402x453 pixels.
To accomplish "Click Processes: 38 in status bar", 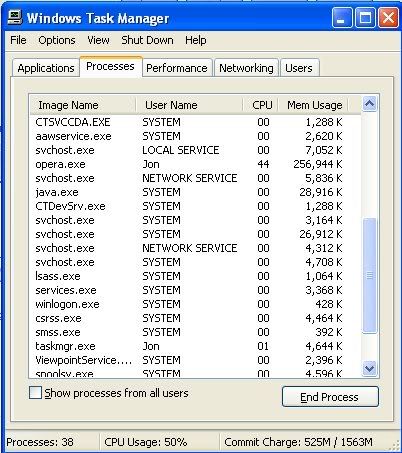I will (x=40, y=442).
